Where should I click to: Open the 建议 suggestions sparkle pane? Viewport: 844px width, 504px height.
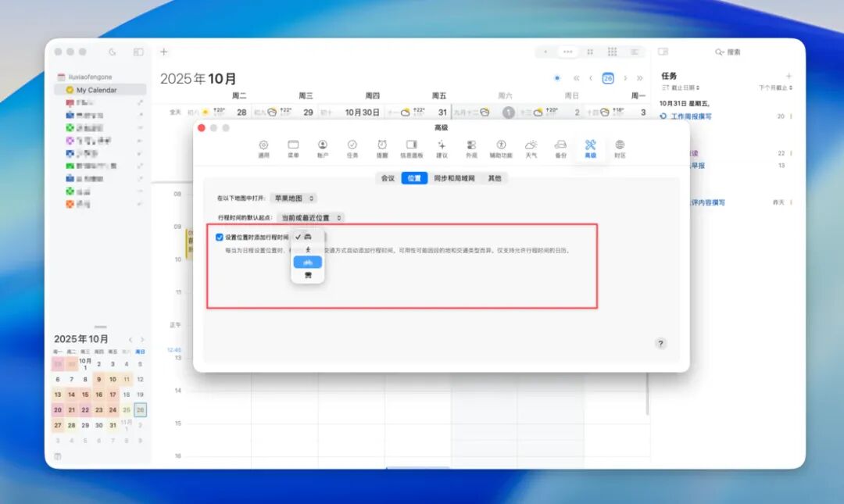tap(442, 148)
